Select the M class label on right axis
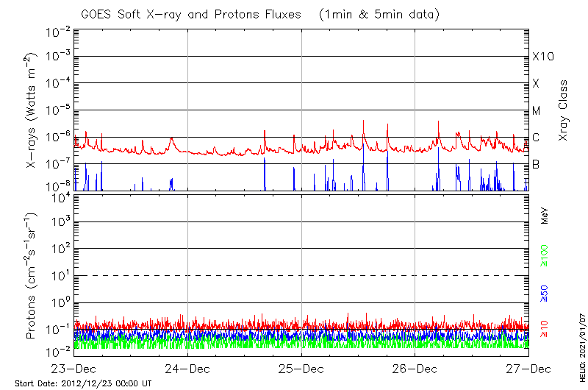Screen dimensions: 588x390 click(537, 110)
